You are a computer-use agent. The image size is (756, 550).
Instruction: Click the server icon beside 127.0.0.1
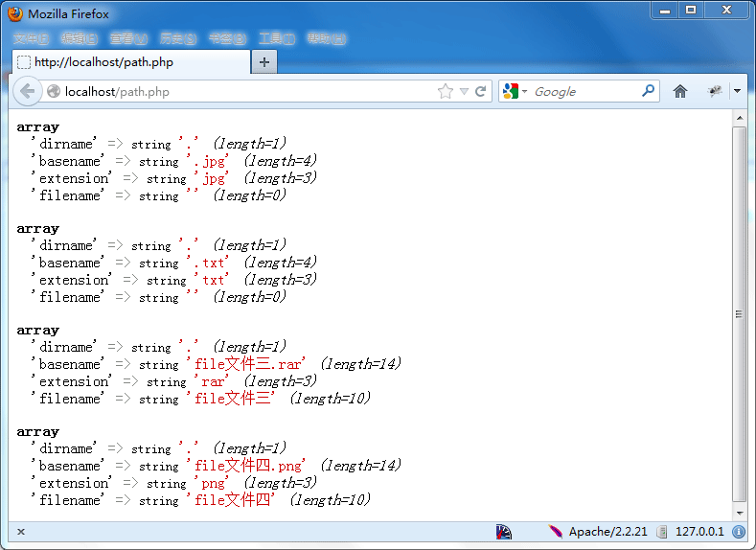662,531
